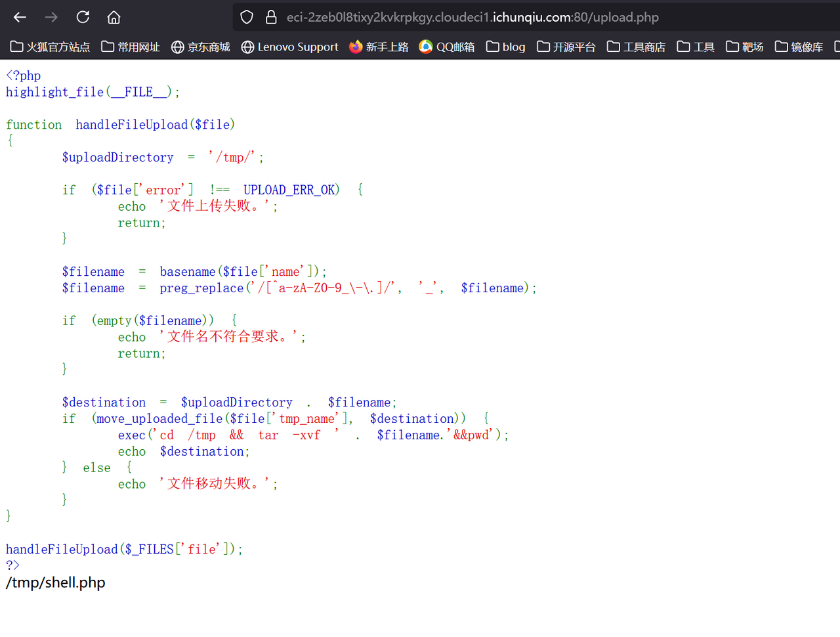This screenshot has height=637, width=840.
Task: Expand the 火狐官方站点 bookmark folder
Action: (50, 47)
